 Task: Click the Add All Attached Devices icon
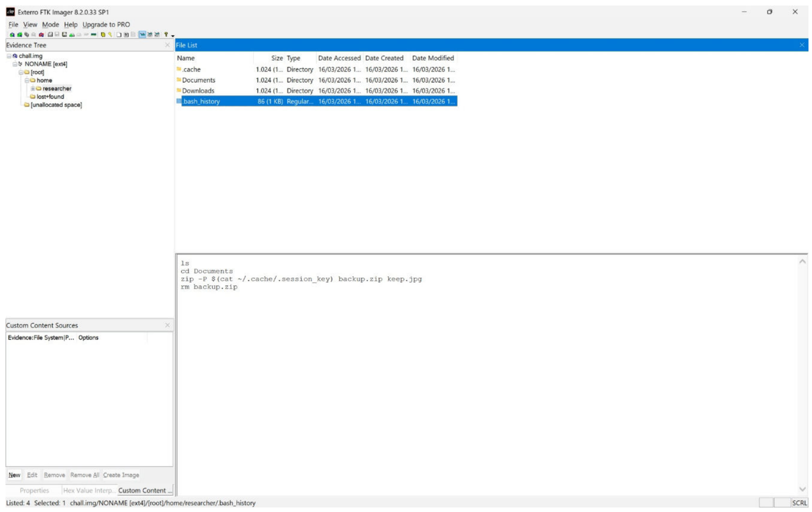[19, 34]
